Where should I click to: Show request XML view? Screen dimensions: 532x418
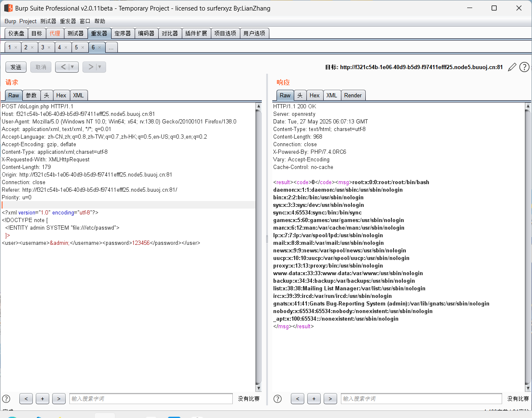(x=78, y=95)
